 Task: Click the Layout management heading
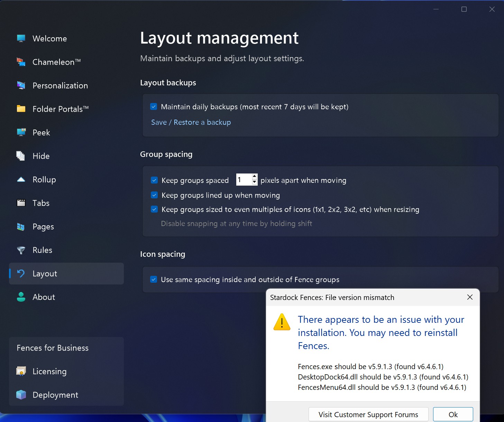click(219, 38)
